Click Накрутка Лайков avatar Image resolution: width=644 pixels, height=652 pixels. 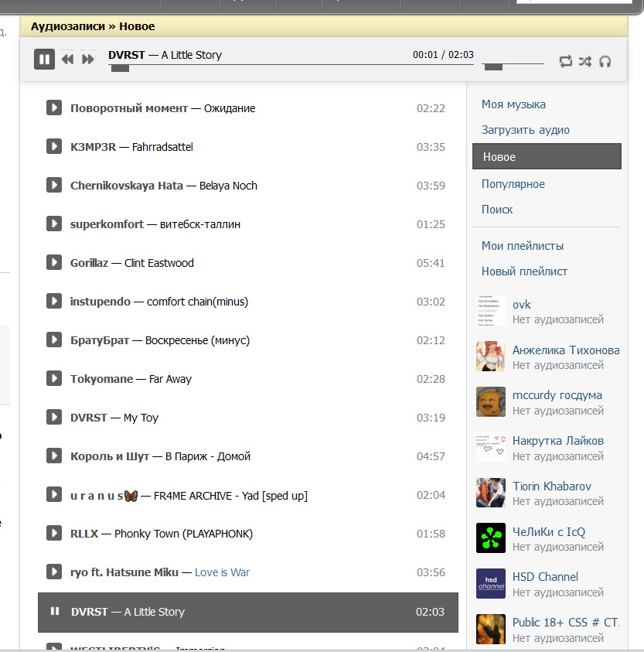point(491,447)
